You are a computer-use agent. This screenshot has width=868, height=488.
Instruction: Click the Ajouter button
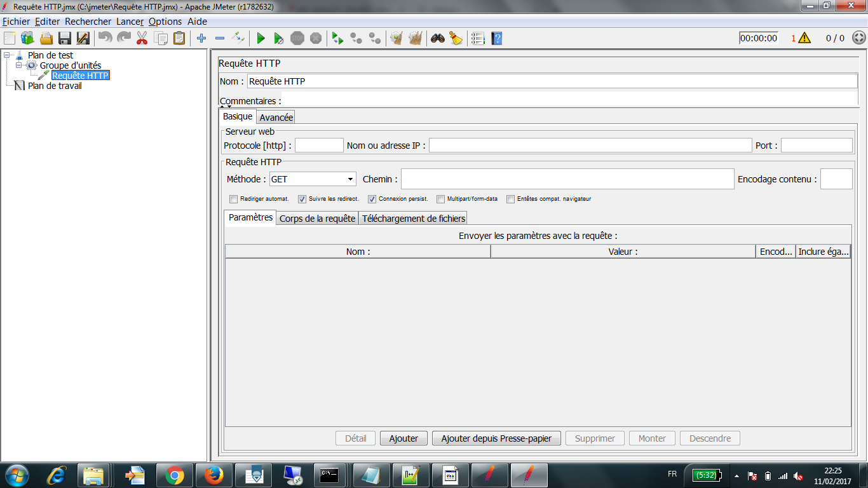coord(403,438)
